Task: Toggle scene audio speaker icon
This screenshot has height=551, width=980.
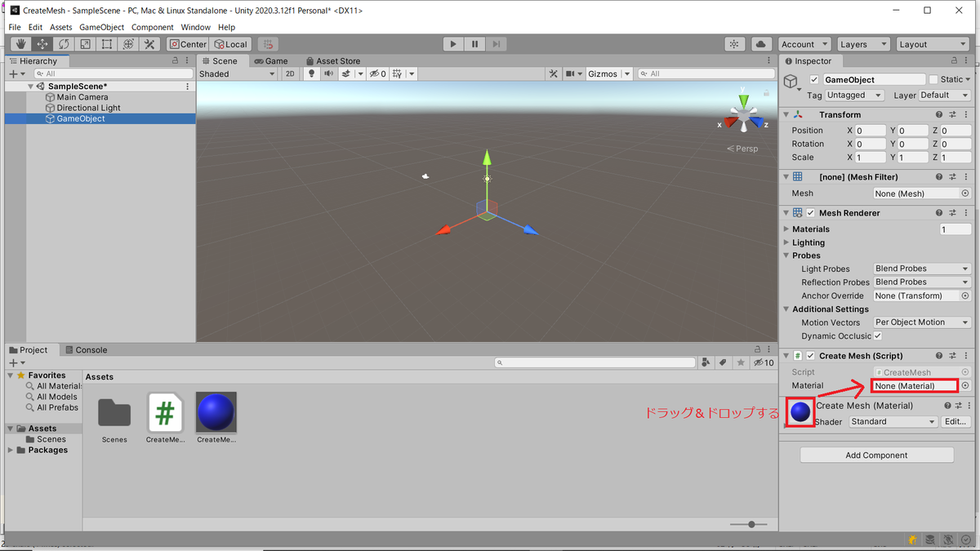Action: click(328, 73)
